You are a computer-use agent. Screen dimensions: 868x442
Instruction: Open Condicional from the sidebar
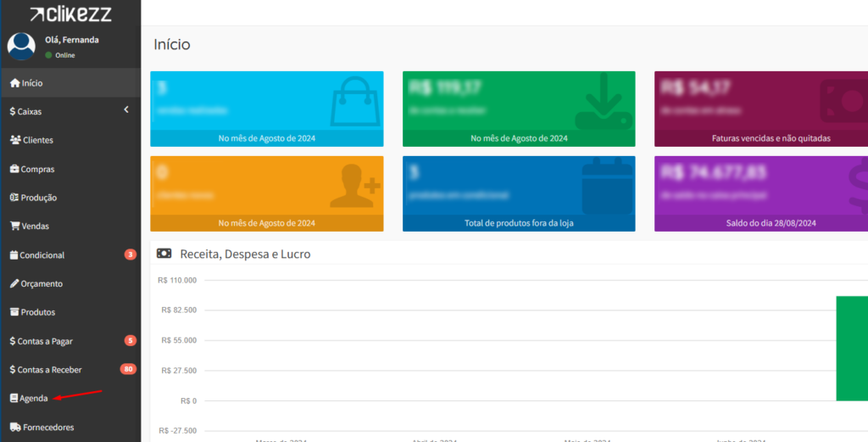[x=42, y=255]
